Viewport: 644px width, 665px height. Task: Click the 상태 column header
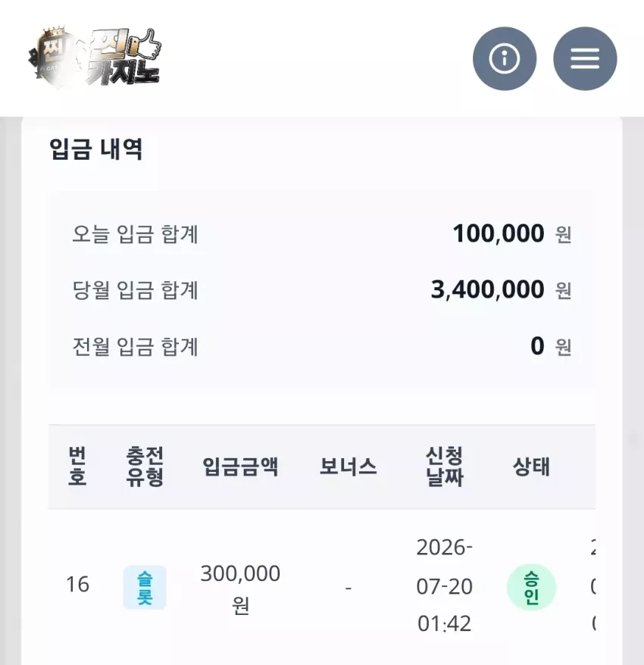[x=531, y=467]
